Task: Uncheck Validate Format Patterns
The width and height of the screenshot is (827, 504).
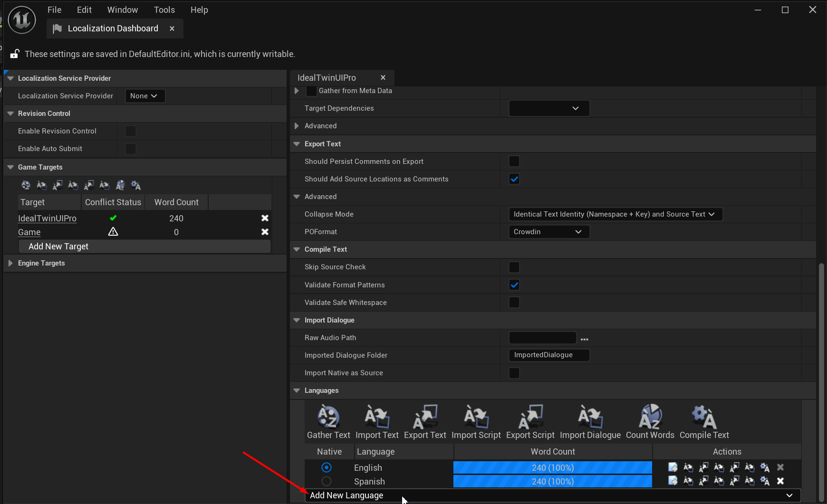Action: tap(514, 285)
